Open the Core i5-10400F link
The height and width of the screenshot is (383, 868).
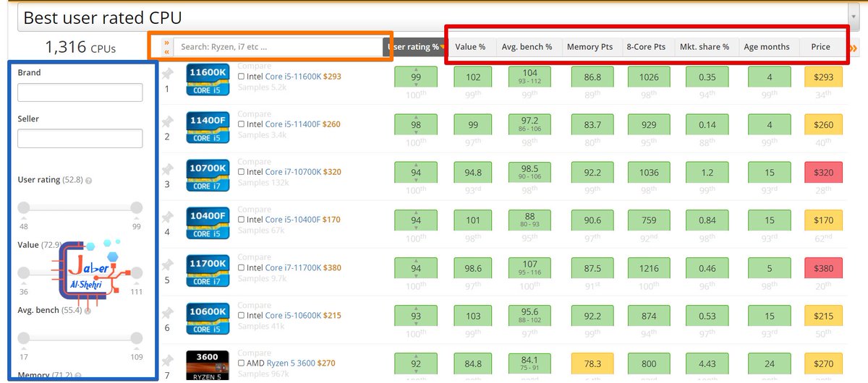[x=293, y=220]
